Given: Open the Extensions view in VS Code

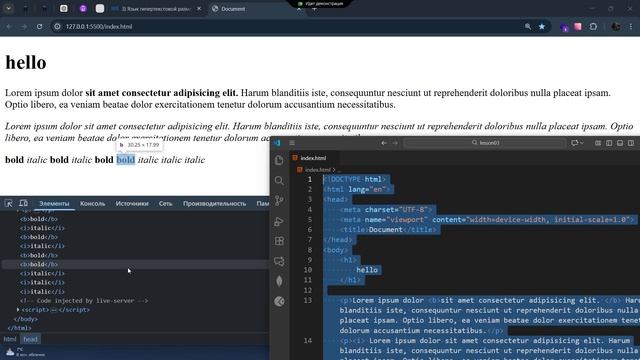Looking at the screenshot, I should [x=279, y=241].
